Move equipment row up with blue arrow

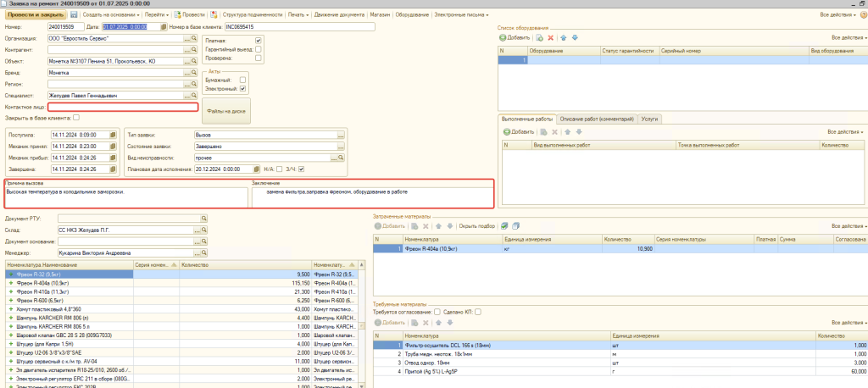click(564, 38)
